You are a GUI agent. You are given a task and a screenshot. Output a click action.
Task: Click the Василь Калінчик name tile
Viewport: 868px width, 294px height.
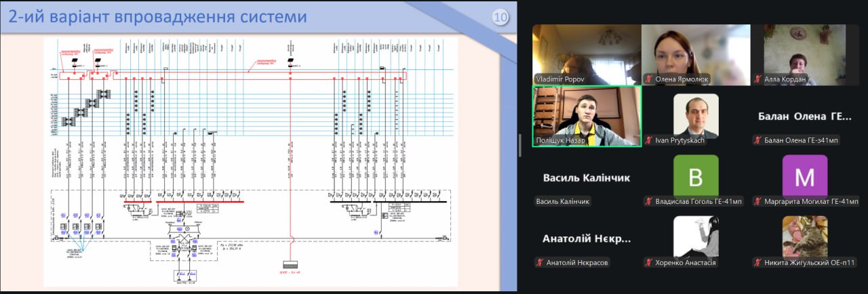[x=587, y=177]
